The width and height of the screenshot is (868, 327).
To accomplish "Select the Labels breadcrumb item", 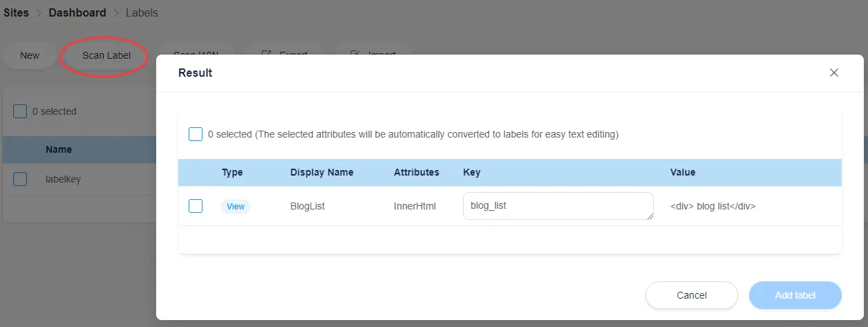I will click(142, 12).
